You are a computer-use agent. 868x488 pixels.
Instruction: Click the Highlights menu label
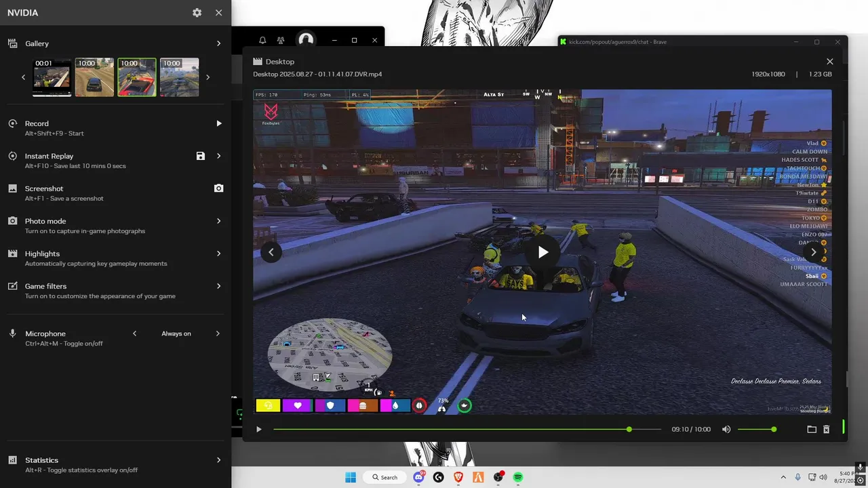(x=42, y=253)
